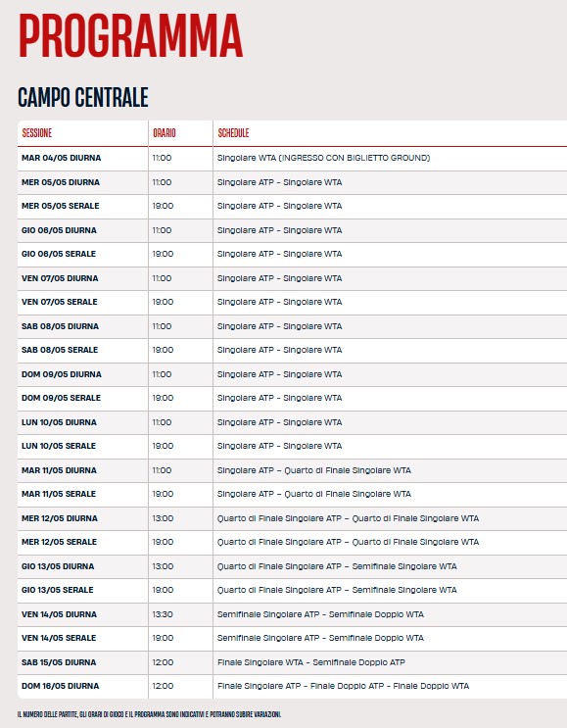
Task: Select VEN 07/05 SERALE session row
Action: pos(293,302)
